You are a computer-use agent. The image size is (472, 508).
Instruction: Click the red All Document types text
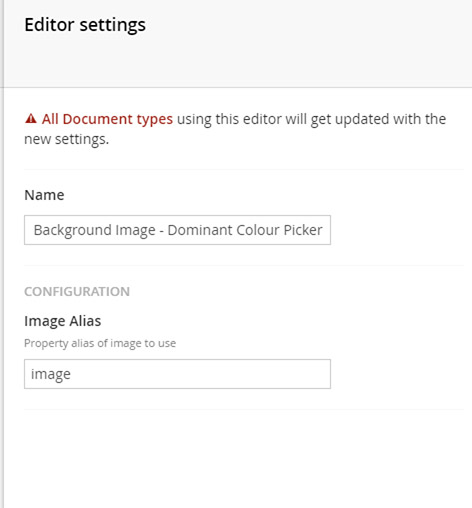[x=107, y=119]
